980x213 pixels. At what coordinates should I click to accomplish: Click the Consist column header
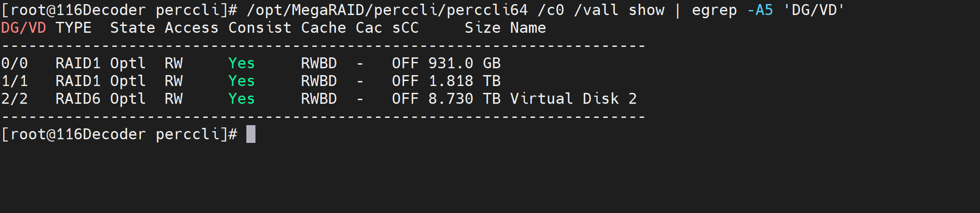[x=260, y=28]
